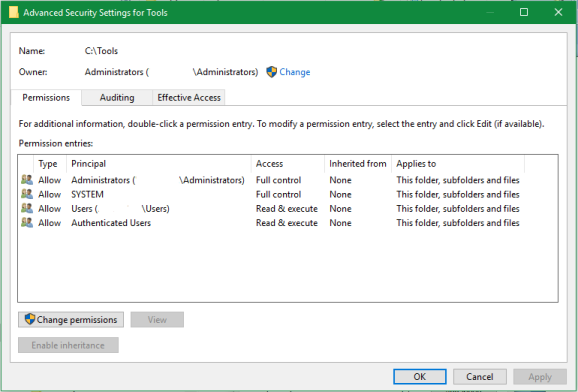Sort by the Applies to column header
This screenshot has width=578, height=392.
pos(458,164)
